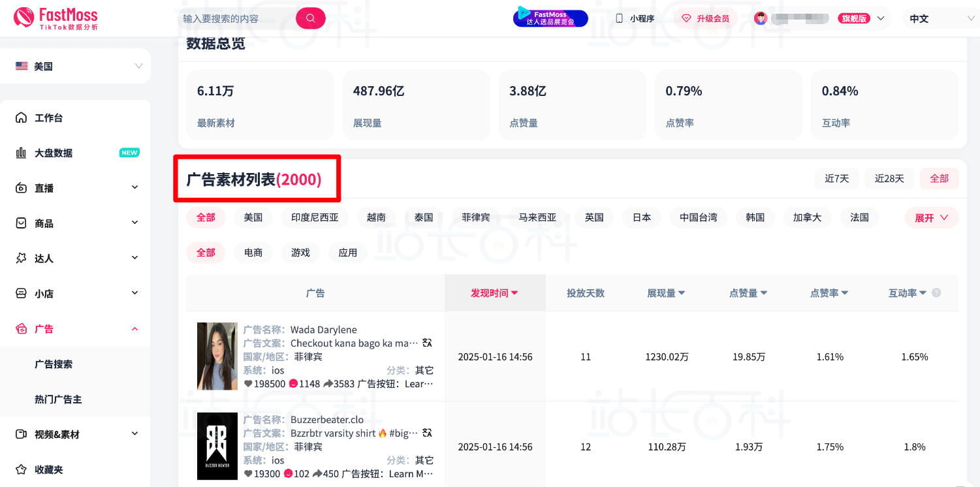Filter by country 日本

(x=642, y=217)
